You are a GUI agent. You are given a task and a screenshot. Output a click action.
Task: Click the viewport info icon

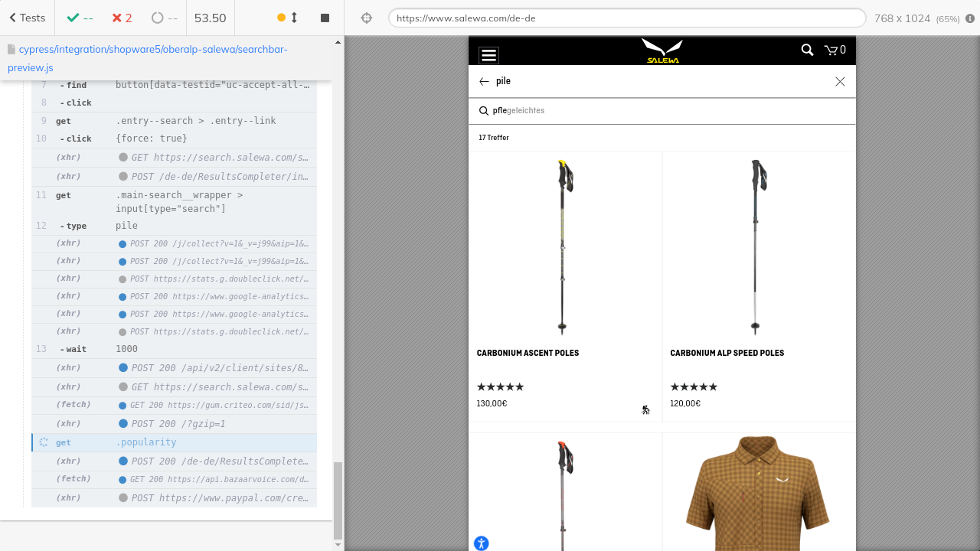pyautogui.click(x=970, y=18)
